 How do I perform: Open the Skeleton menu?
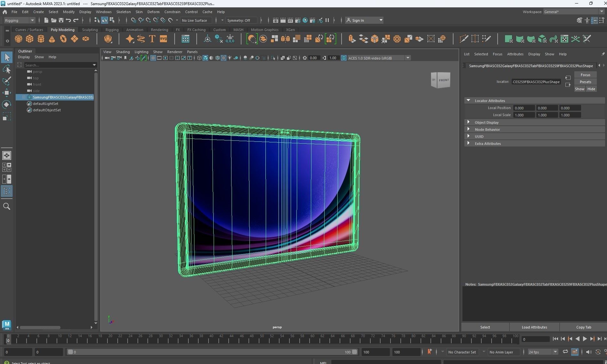pyautogui.click(x=123, y=12)
